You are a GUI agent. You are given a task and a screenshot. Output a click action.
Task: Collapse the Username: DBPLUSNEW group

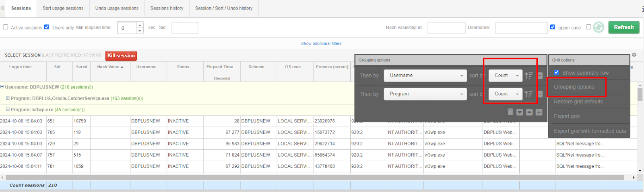tap(2, 87)
